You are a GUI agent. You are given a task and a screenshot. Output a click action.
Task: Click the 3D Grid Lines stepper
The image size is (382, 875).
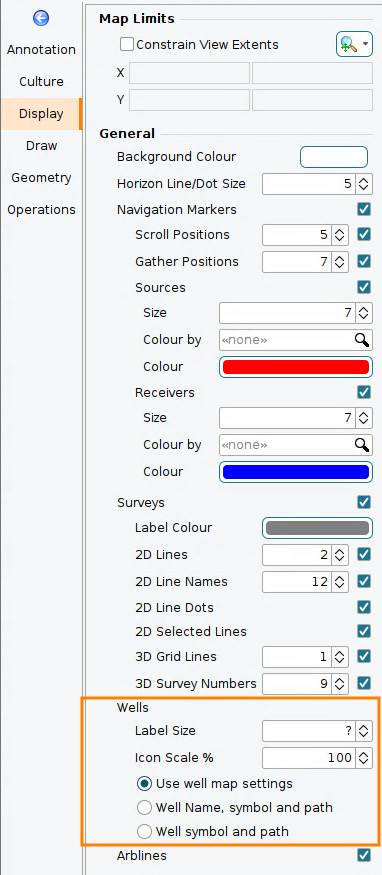point(339,657)
